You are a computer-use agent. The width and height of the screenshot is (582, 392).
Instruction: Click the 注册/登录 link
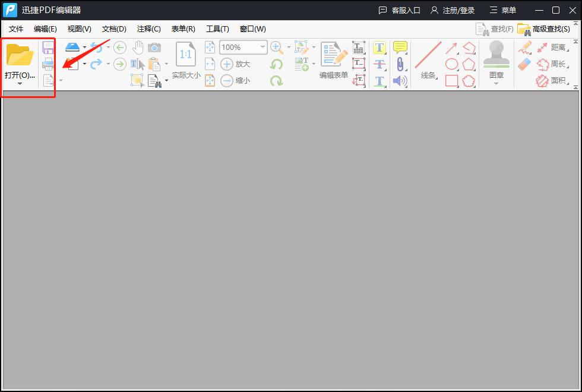click(x=458, y=10)
